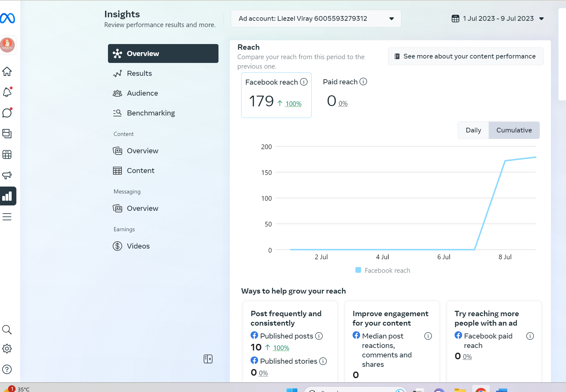The height and width of the screenshot is (392, 566).
Task: Open the Audience section
Action: (163, 93)
